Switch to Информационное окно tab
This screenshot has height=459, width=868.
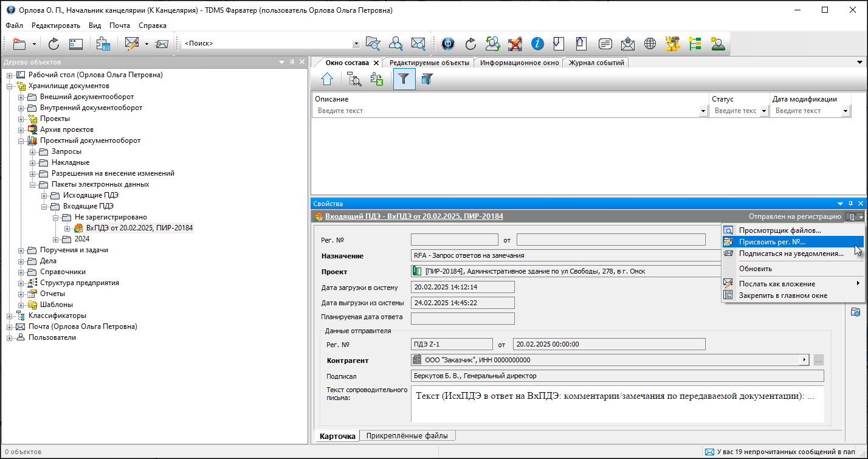tap(519, 63)
